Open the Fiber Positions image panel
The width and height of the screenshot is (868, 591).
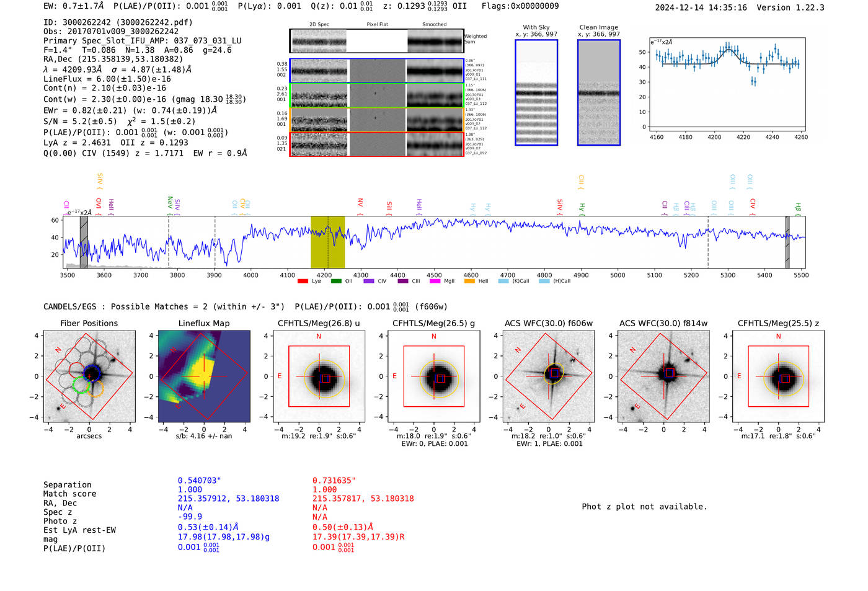[89, 376]
